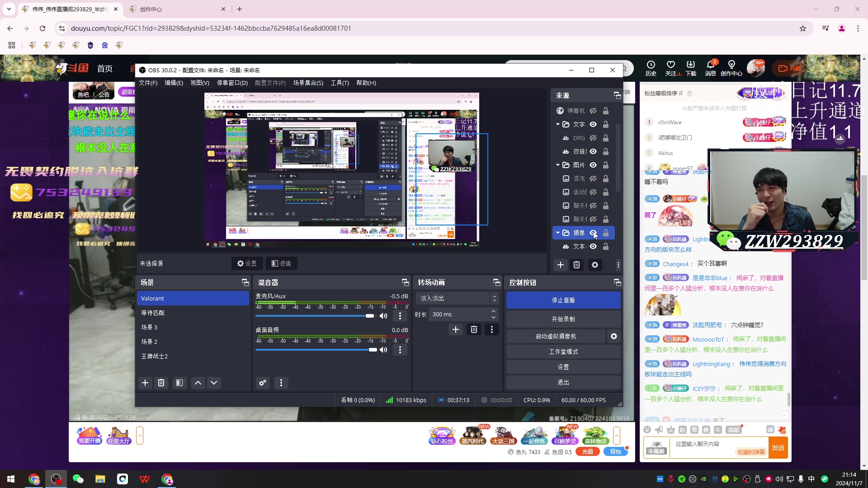The width and height of the screenshot is (868, 488).
Task: Open the 编辑(E) menu
Action: (174, 83)
